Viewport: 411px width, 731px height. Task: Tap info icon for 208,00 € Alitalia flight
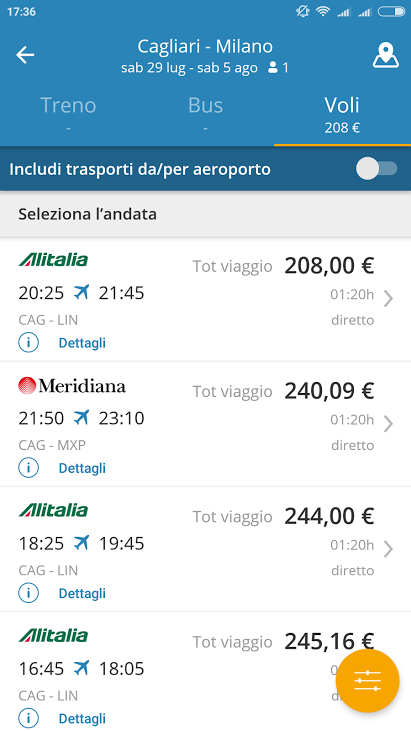[x=28, y=343]
